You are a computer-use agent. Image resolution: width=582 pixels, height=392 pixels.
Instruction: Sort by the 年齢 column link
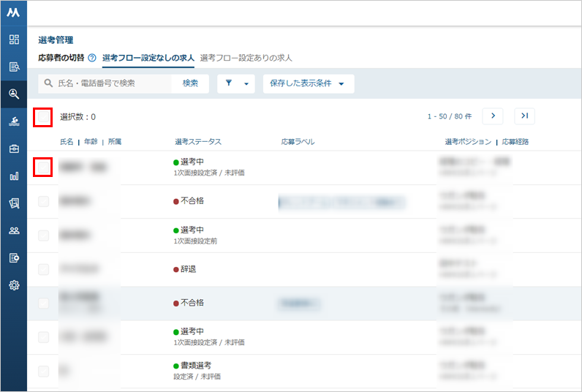[x=91, y=141]
